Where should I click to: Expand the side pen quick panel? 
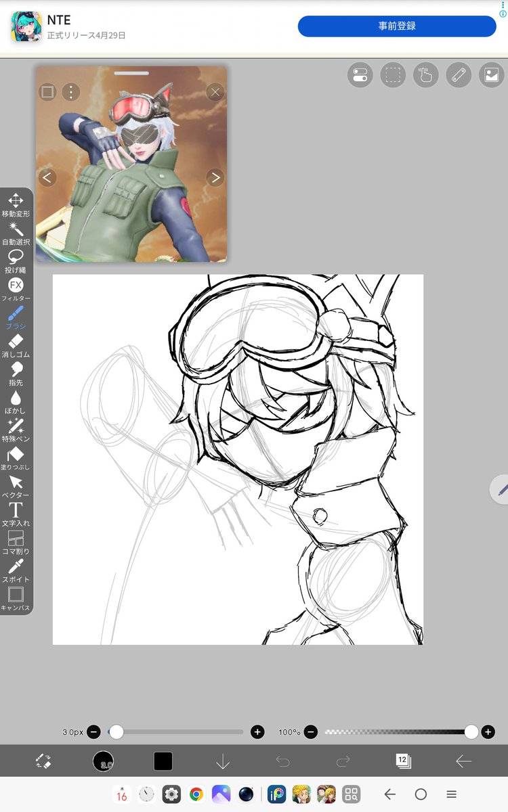click(501, 489)
